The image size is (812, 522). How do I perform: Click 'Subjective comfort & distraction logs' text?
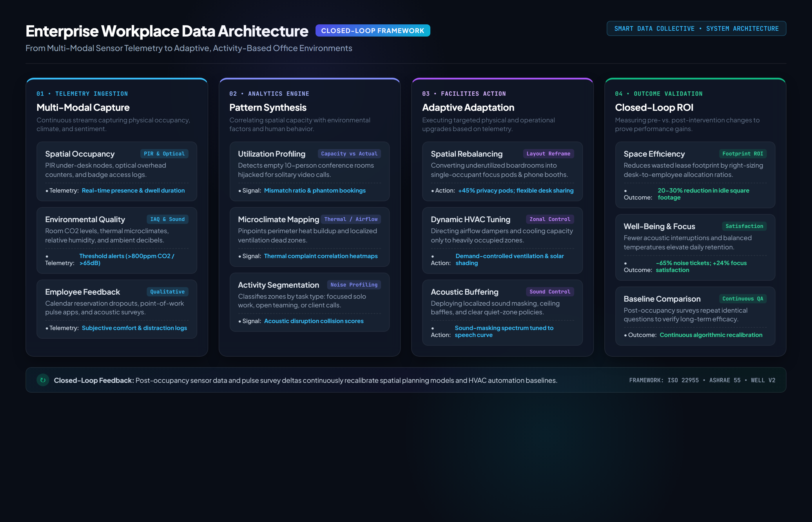click(134, 328)
